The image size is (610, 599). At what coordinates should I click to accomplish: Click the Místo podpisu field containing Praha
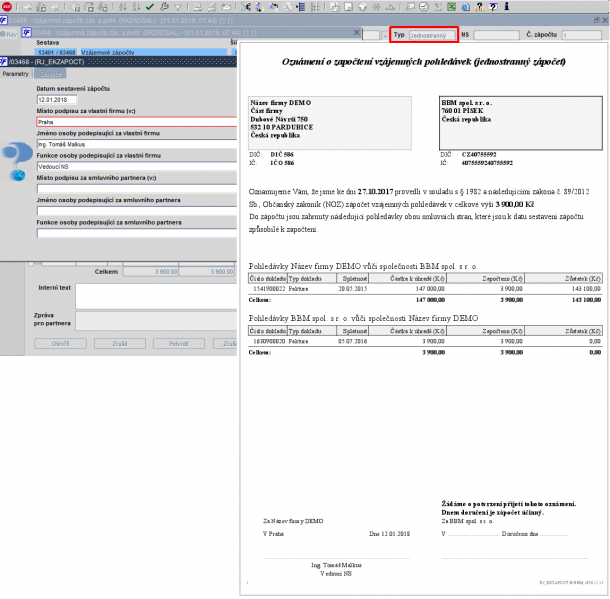[137, 122]
